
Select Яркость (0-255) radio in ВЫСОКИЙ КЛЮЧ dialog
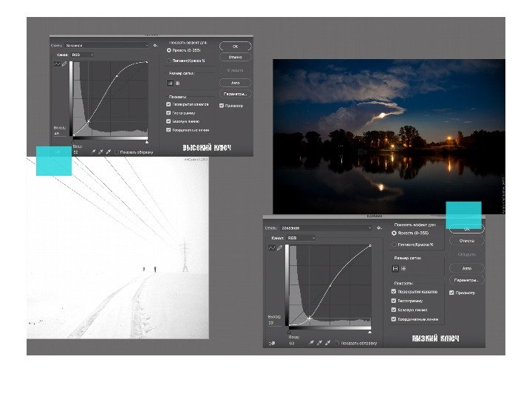tap(169, 50)
